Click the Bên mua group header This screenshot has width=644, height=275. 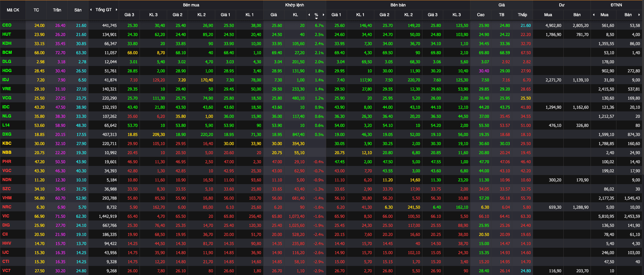[x=191, y=5]
